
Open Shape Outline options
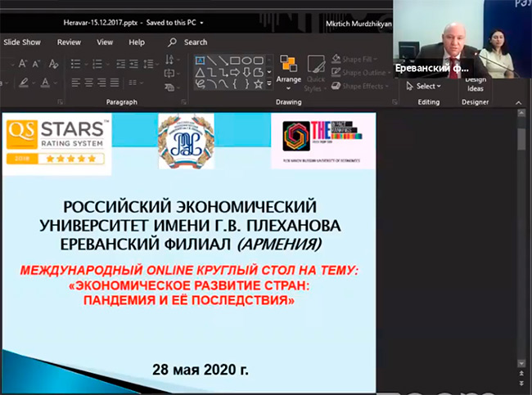(x=361, y=73)
